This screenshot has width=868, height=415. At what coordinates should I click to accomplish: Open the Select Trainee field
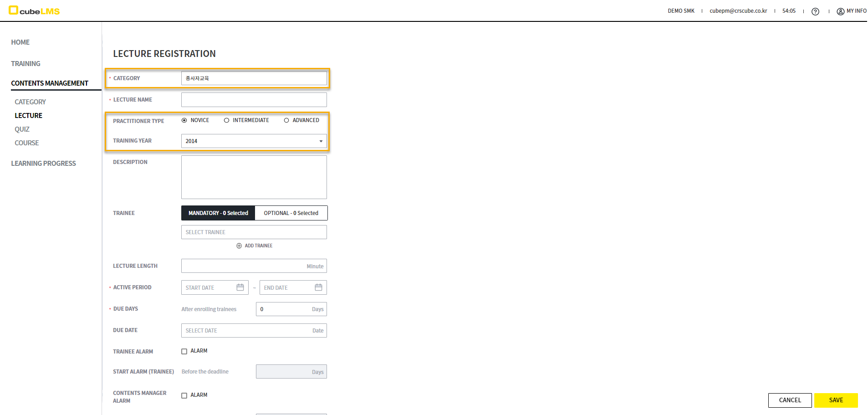click(x=254, y=232)
